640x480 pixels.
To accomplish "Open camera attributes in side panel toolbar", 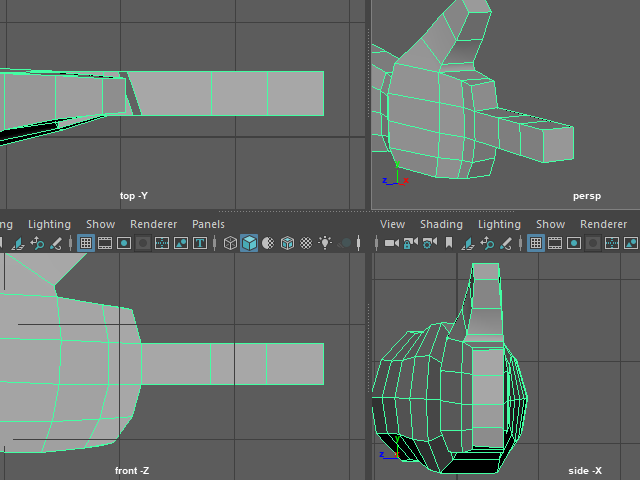I will tap(429, 243).
